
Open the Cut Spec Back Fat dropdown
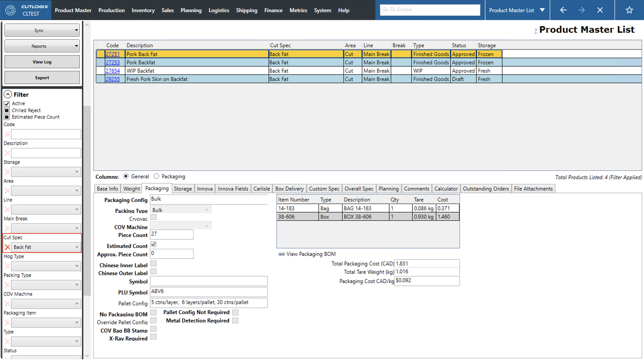(77, 247)
